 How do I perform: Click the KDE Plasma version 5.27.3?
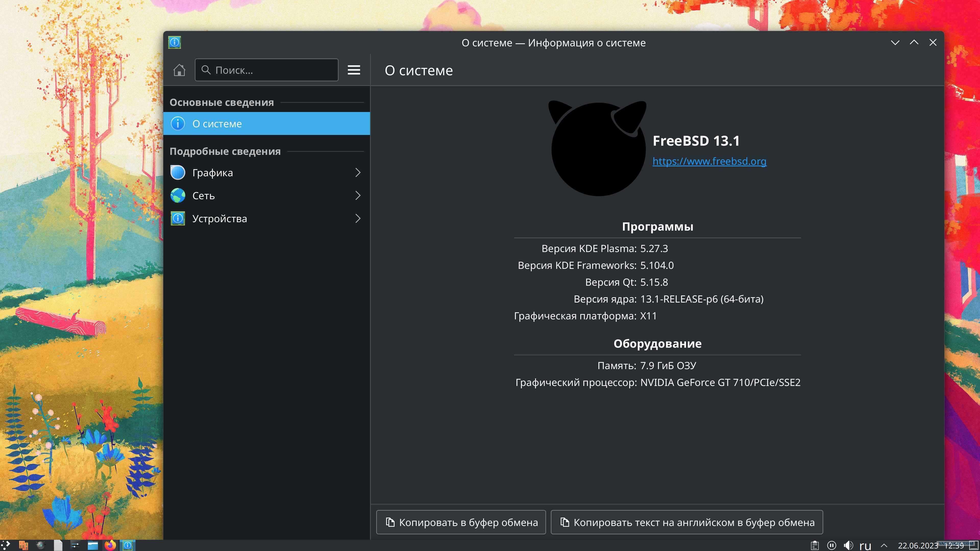[654, 249]
